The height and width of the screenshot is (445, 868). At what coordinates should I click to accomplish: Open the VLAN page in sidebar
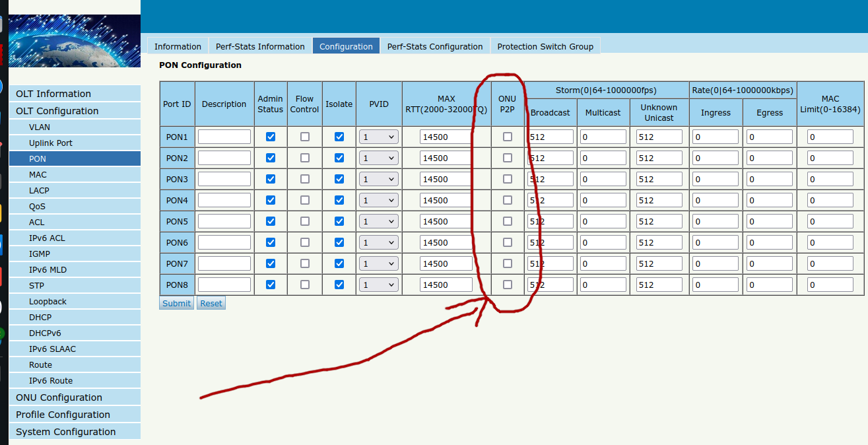coord(40,127)
